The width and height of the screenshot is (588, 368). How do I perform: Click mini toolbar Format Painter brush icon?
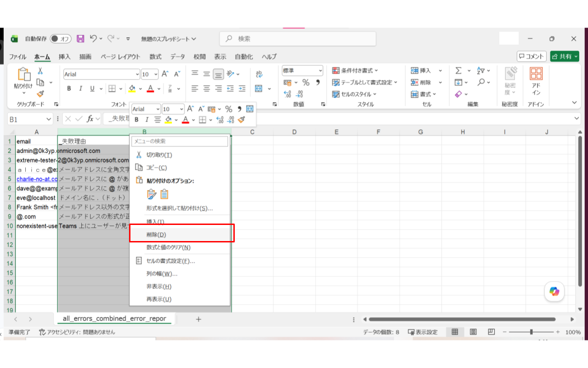242,120
